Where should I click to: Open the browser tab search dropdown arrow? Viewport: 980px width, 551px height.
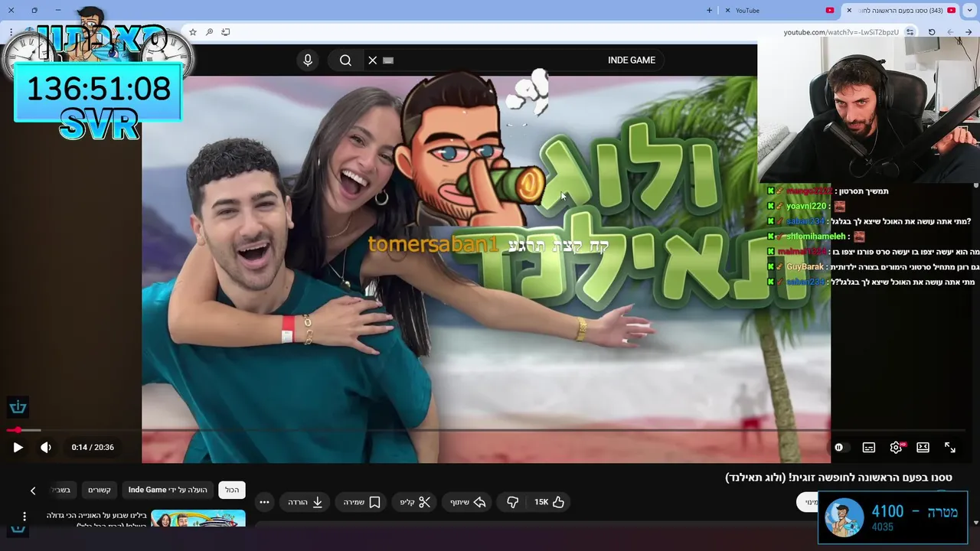[x=970, y=10]
